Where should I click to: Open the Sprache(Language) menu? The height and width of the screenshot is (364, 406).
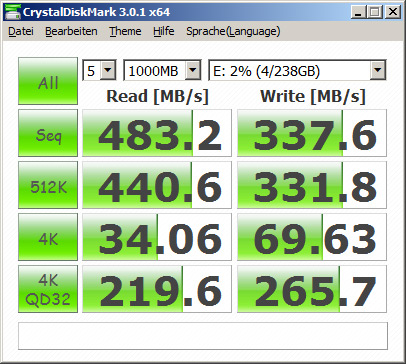233,31
